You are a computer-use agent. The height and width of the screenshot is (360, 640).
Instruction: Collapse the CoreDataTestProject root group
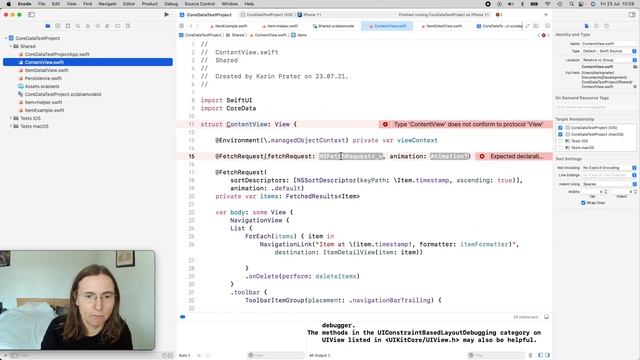click(x=6, y=38)
